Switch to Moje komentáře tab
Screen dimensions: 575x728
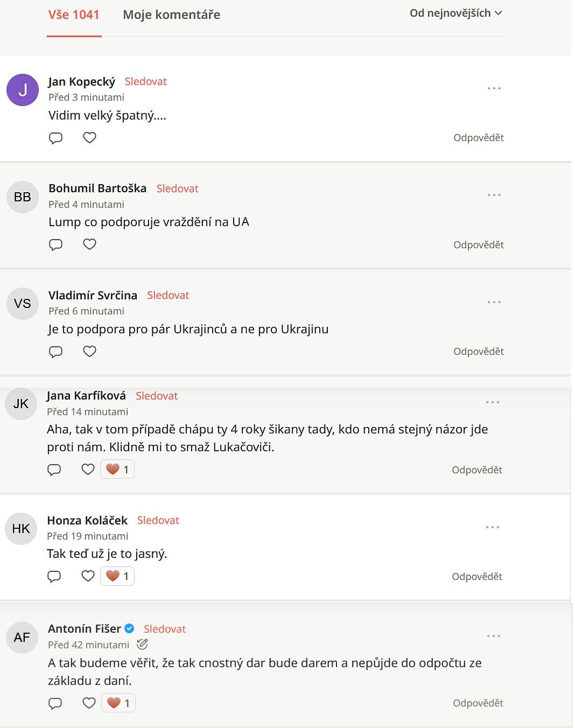[x=171, y=15]
